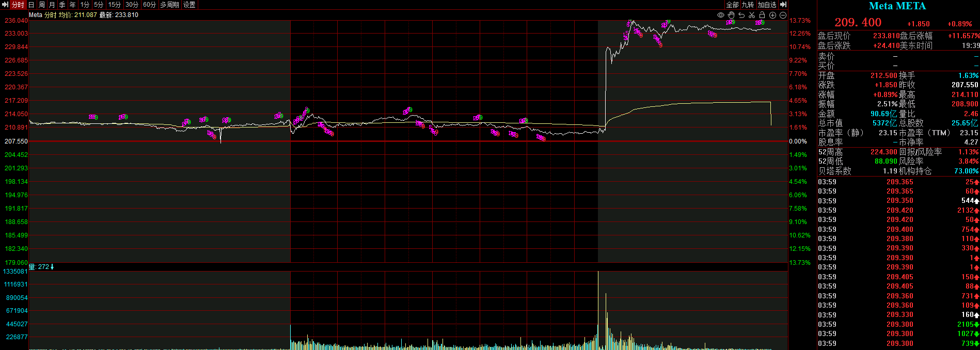
Task: Select the 15分 period tab
Action: click(x=114, y=5)
